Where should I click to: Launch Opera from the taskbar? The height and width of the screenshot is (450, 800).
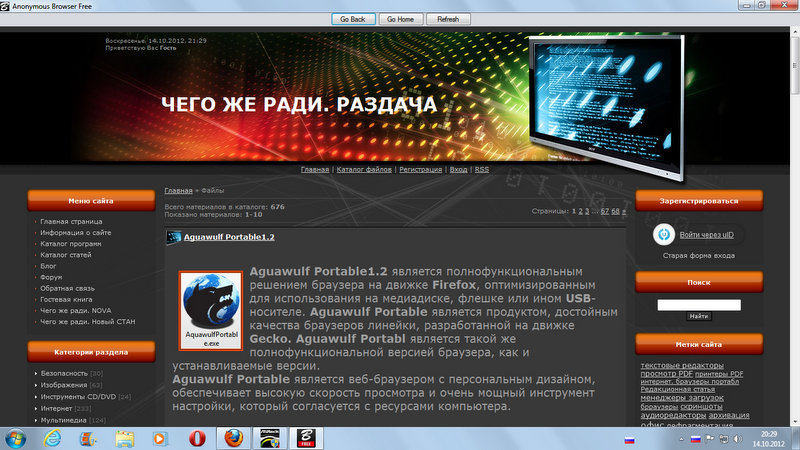(x=197, y=439)
